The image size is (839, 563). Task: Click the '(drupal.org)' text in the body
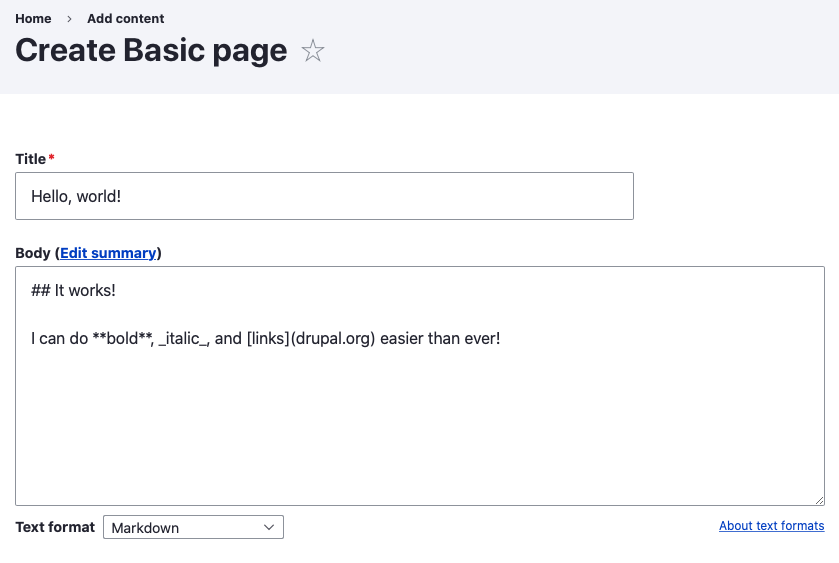pyautogui.click(x=333, y=339)
